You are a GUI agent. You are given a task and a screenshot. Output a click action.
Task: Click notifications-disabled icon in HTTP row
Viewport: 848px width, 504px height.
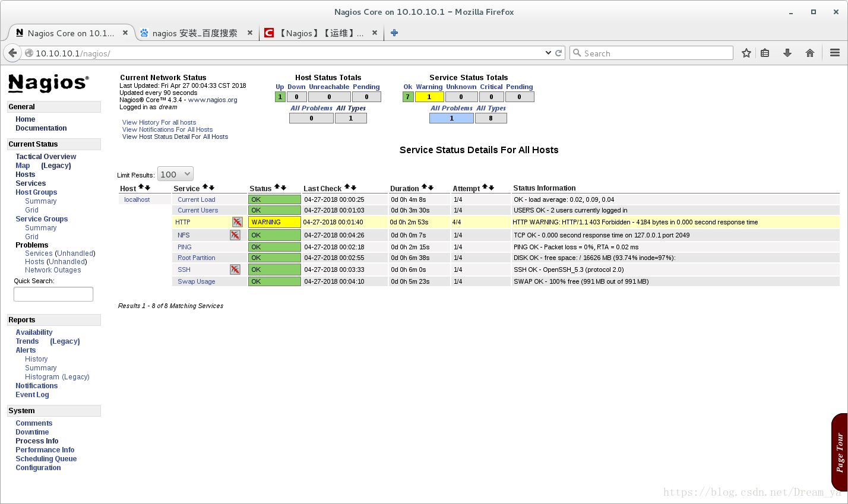tap(237, 222)
